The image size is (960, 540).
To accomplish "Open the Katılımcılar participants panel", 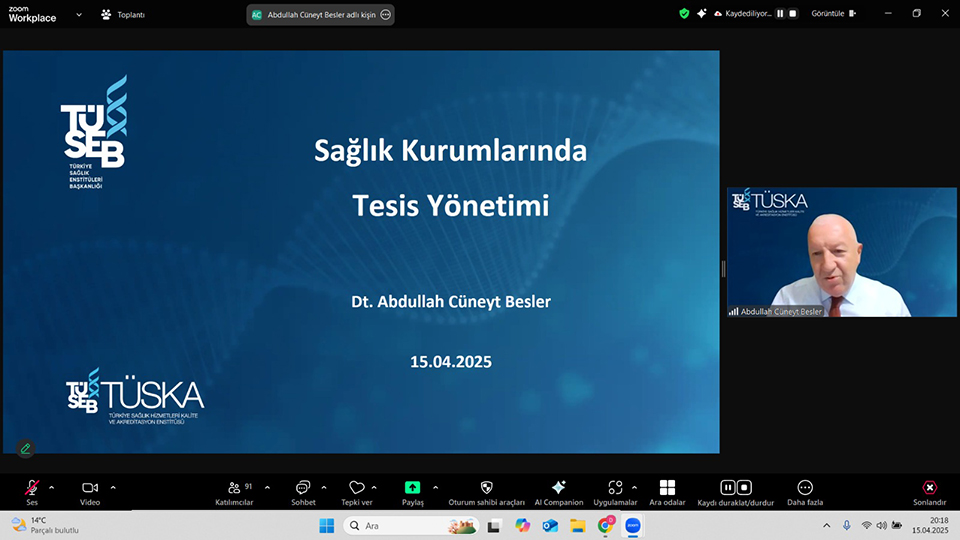I will click(x=234, y=488).
